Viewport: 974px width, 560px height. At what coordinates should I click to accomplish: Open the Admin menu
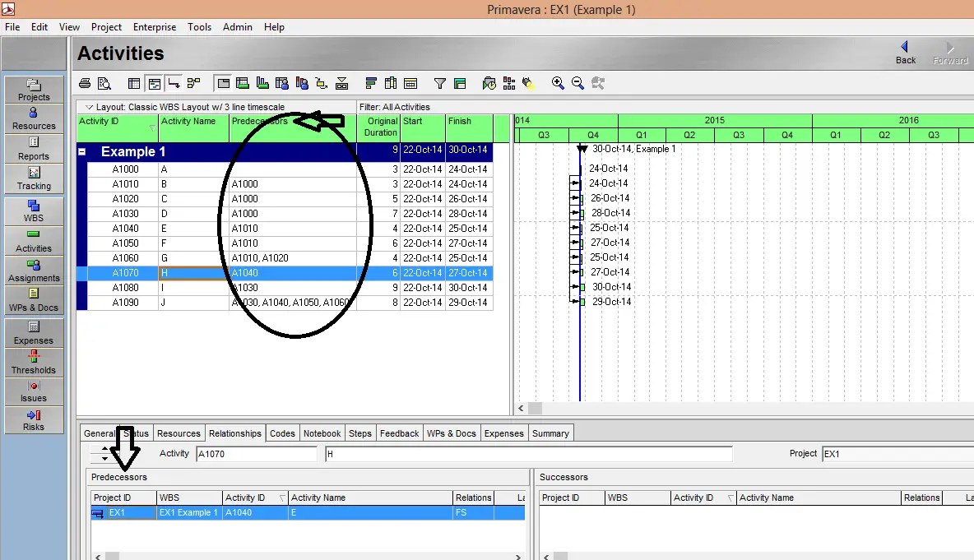237,27
